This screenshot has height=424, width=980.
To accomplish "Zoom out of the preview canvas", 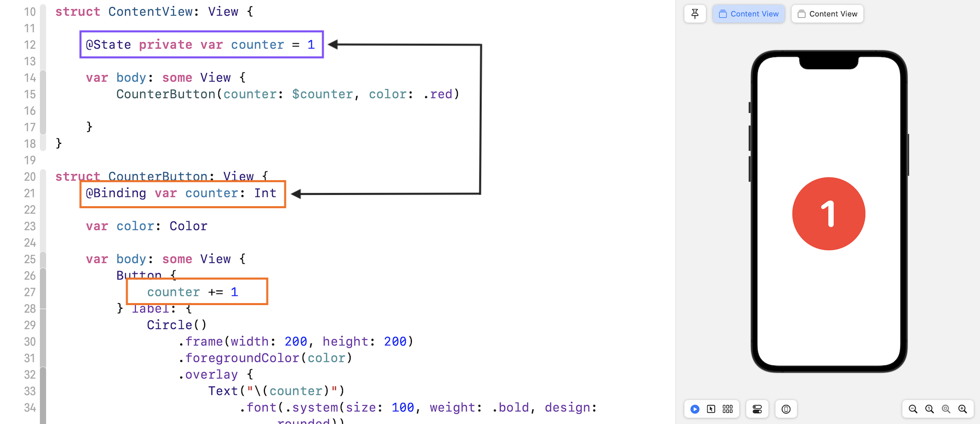I will pyautogui.click(x=913, y=409).
